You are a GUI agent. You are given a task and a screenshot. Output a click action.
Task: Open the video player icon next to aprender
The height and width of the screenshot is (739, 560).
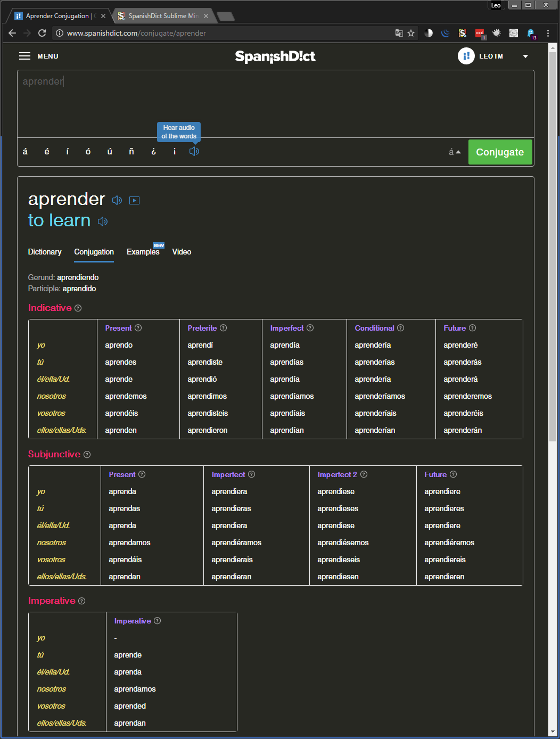(134, 200)
